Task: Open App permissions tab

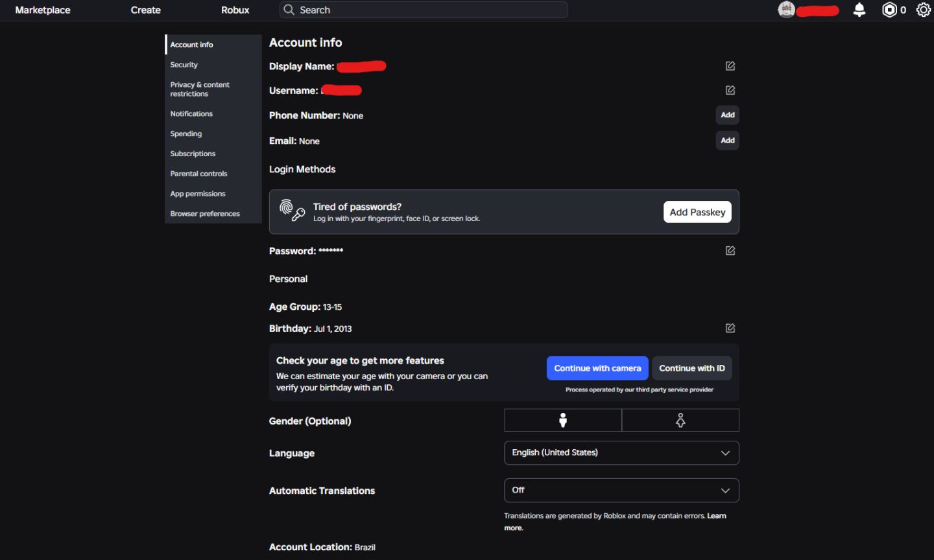Action: (213, 194)
